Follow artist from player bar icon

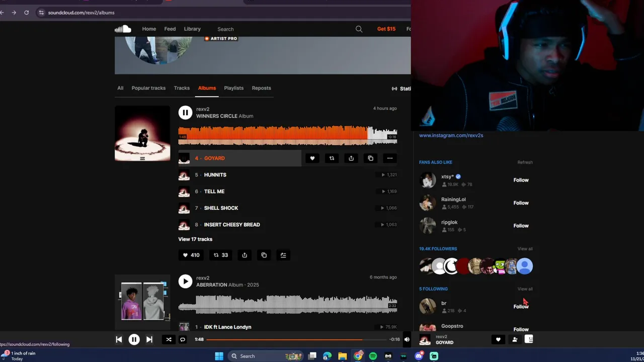tap(514, 340)
